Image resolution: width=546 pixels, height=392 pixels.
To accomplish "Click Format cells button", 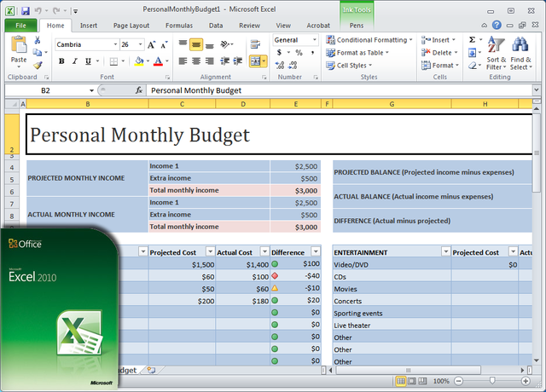I will (440, 65).
